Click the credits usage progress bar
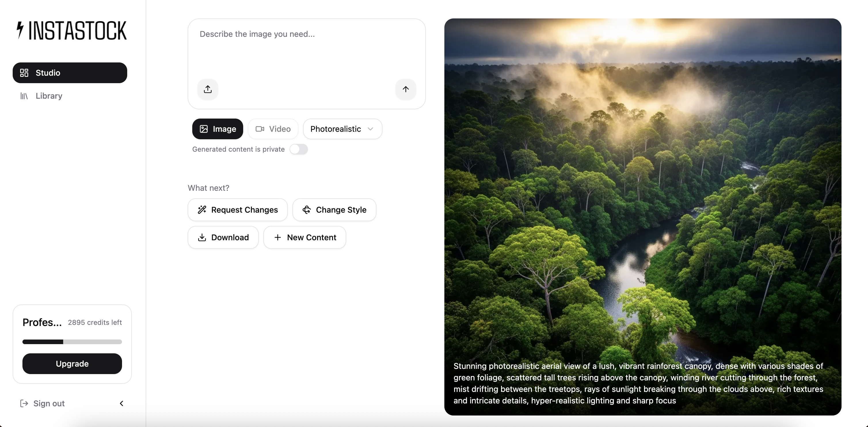Screen dimensions: 868x427 72,342
